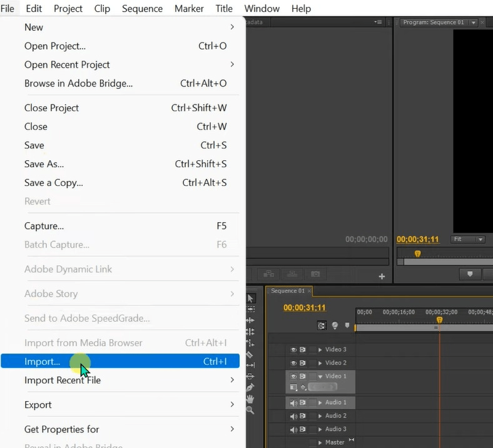Select the Hand tool
This screenshot has width=493, height=448.
pyautogui.click(x=250, y=399)
